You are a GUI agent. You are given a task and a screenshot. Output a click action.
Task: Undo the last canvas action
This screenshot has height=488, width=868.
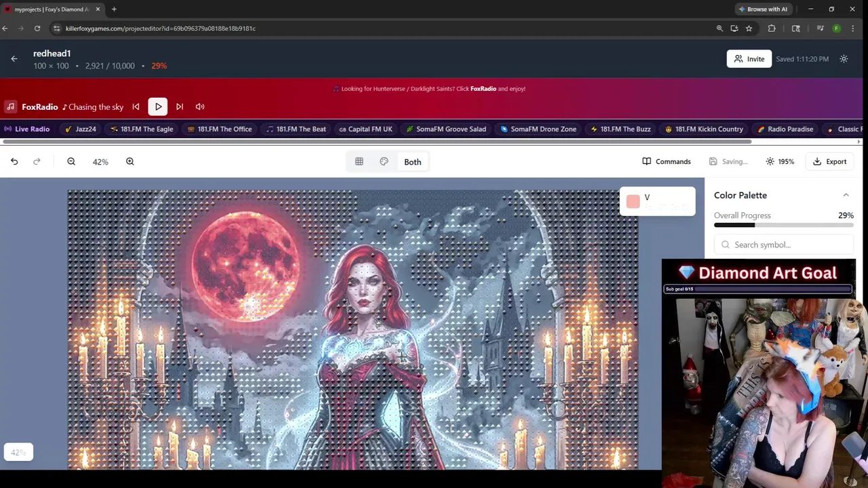14,161
